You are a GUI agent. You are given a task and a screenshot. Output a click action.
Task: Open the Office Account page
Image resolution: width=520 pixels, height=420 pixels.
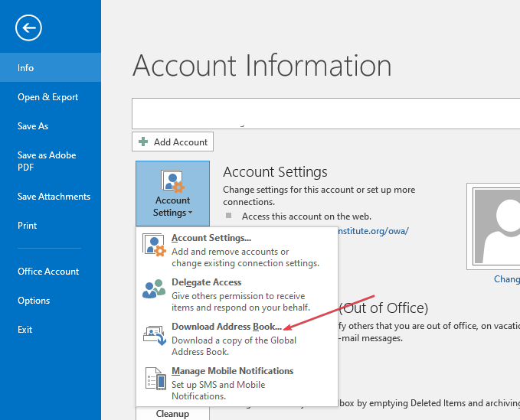48,272
